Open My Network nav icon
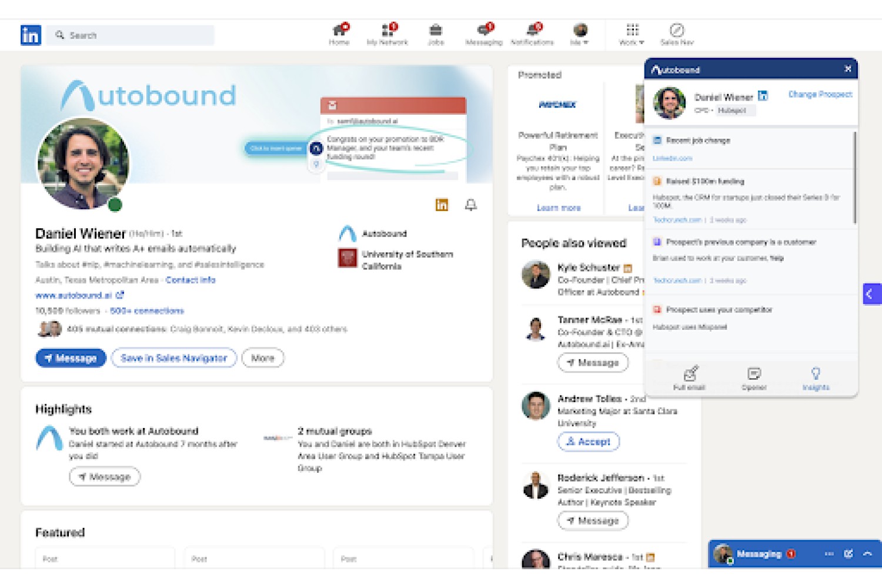 pos(387,34)
